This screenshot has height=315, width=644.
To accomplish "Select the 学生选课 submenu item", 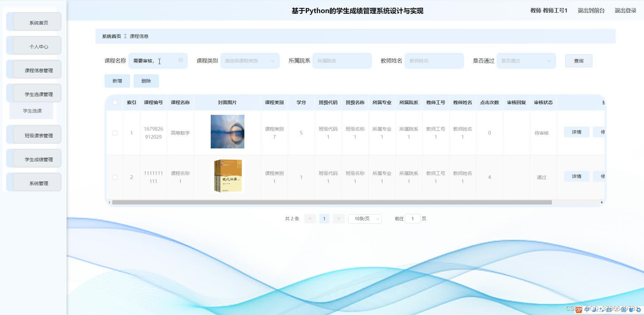I will pos(32,111).
